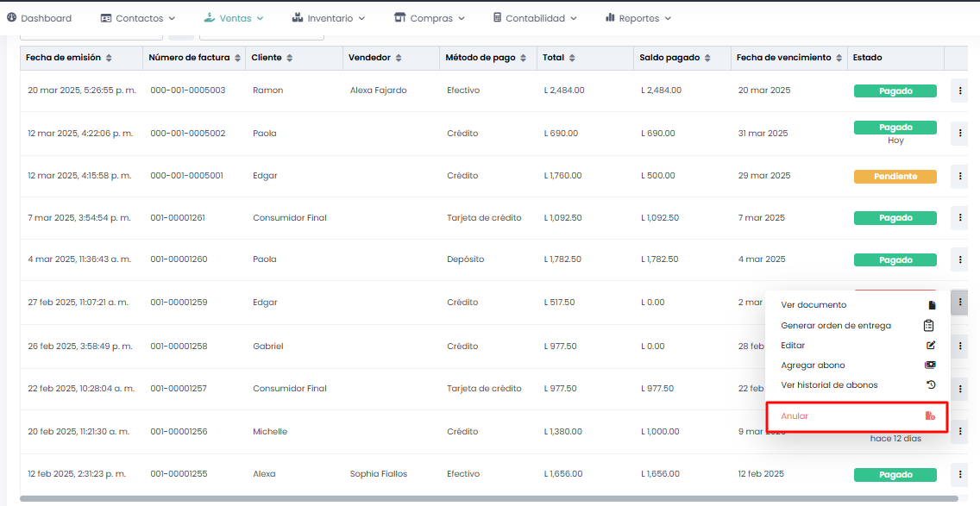Image resolution: width=980 pixels, height=506 pixels.
Task: Expand the Inventario dropdown menu
Action: click(x=329, y=17)
